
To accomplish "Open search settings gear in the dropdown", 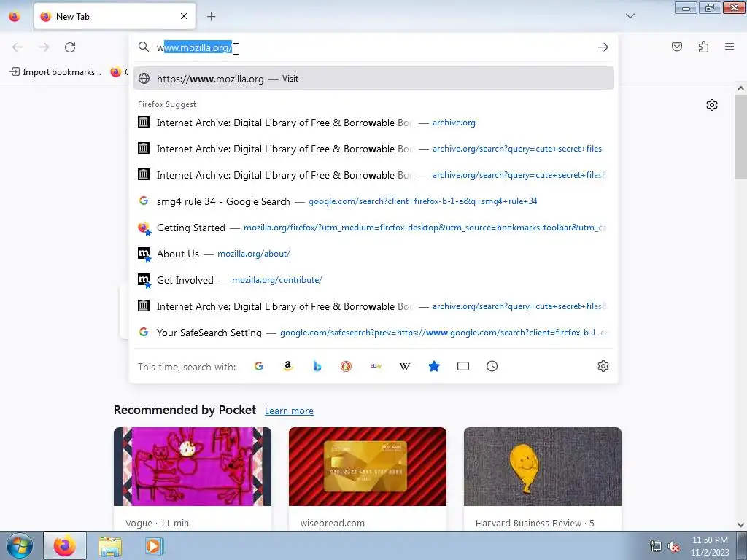I will 603,366.
